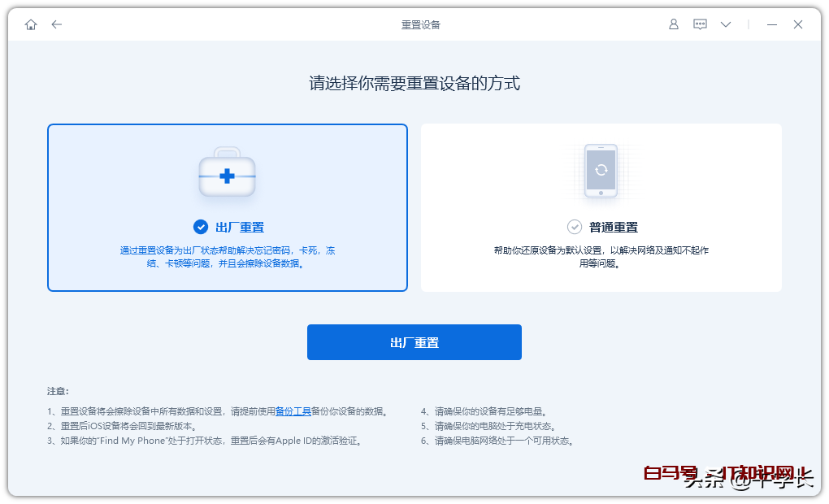This screenshot has height=504, width=829.
Task: Select the 出厂重置 checked radio circle
Action: pos(200,227)
